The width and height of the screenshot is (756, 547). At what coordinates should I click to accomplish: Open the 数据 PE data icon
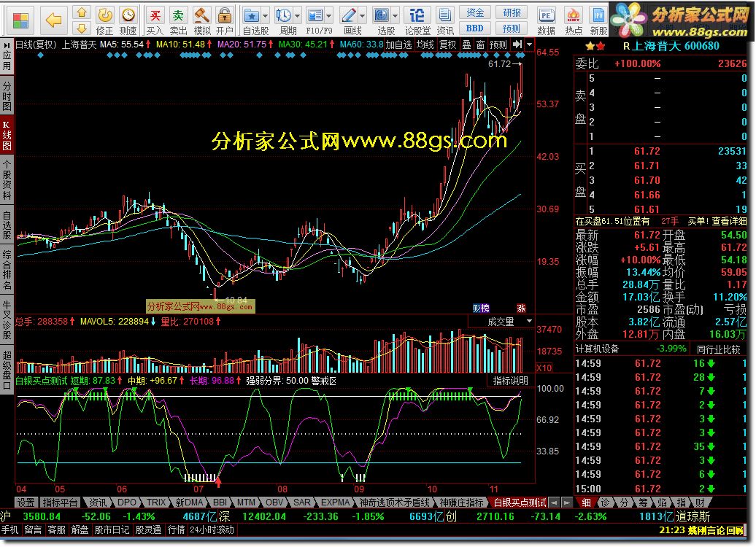[546, 21]
